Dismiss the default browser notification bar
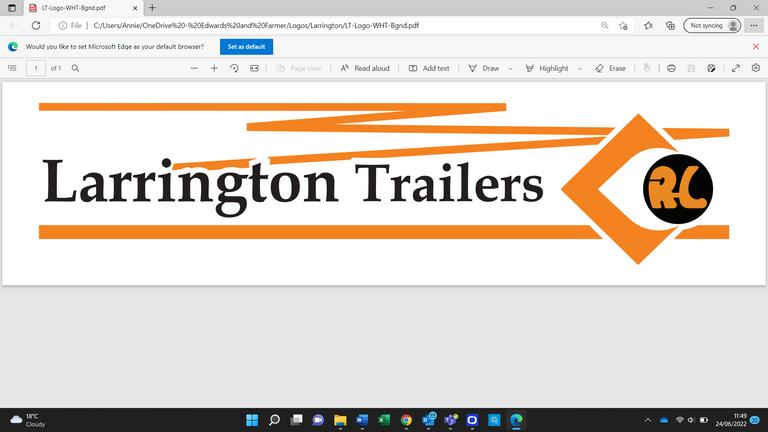The width and height of the screenshot is (768, 432). coord(756,47)
